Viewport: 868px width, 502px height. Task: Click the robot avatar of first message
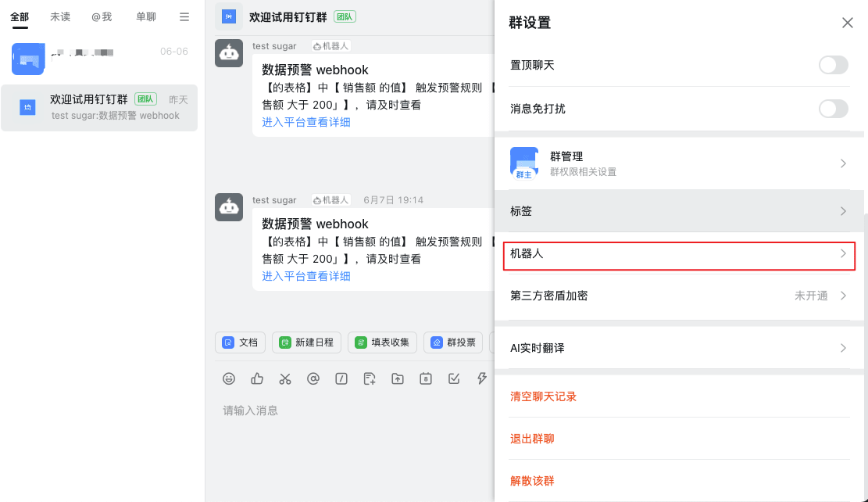point(229,53)
